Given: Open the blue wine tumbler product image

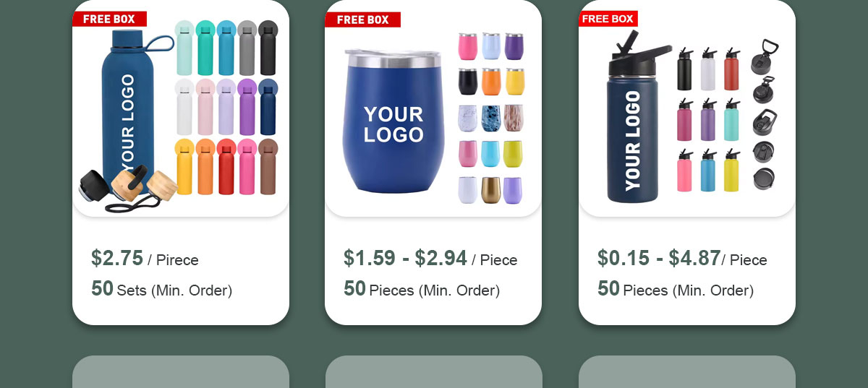Looking at the screenshot, I should click(433, 108).
